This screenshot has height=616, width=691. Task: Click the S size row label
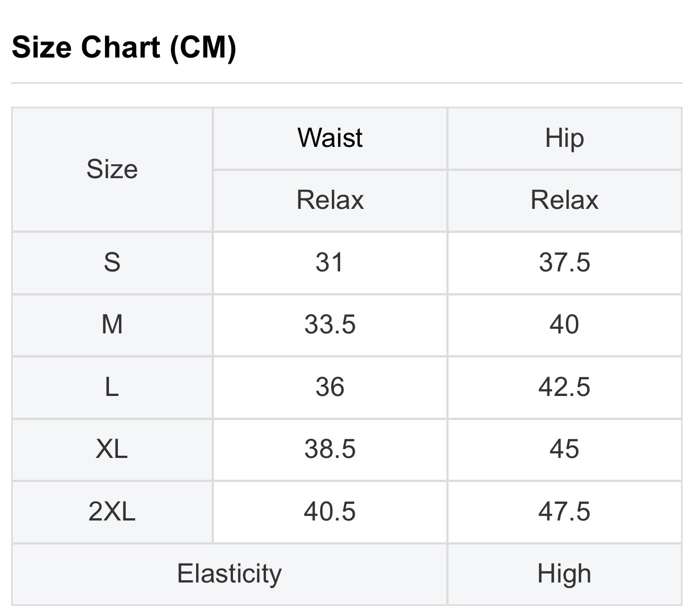click(x=112, y=262)
